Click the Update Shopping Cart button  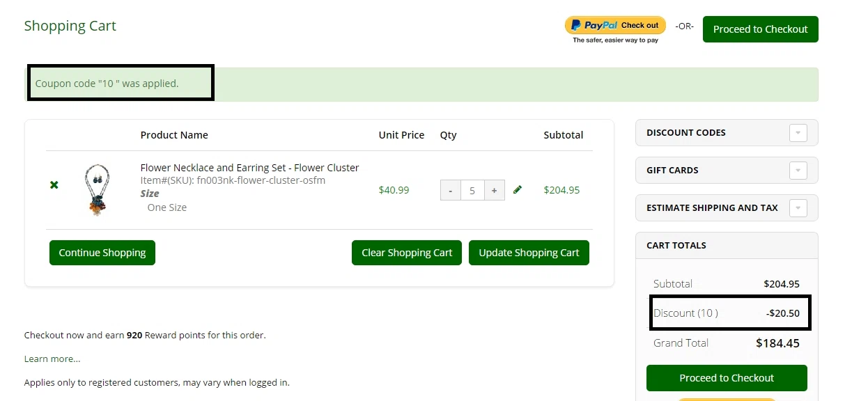pos(529,253)
